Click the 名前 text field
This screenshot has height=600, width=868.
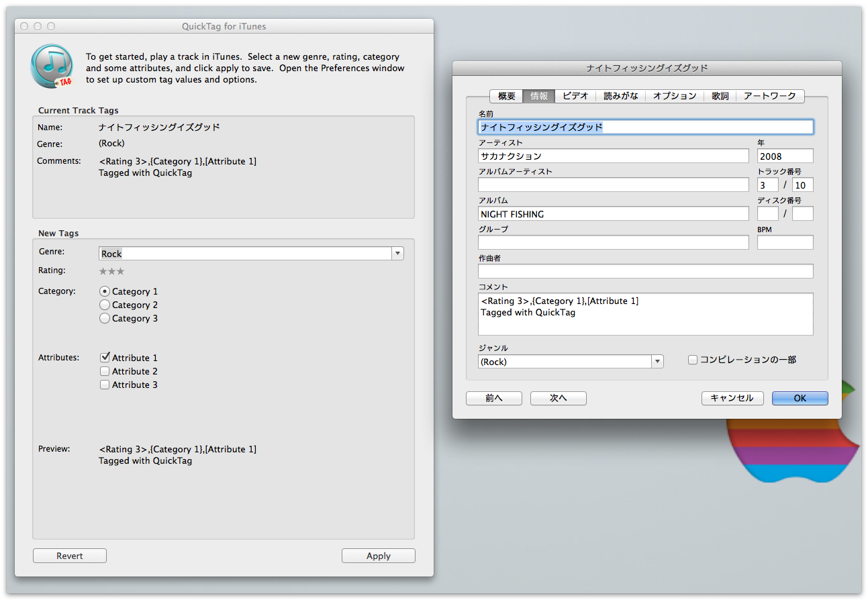click(646, 127)
